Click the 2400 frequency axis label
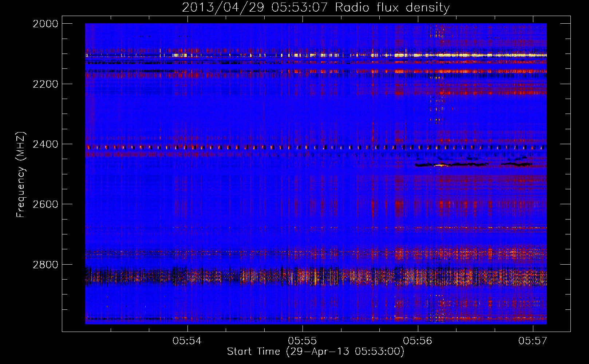 (45, 144)
